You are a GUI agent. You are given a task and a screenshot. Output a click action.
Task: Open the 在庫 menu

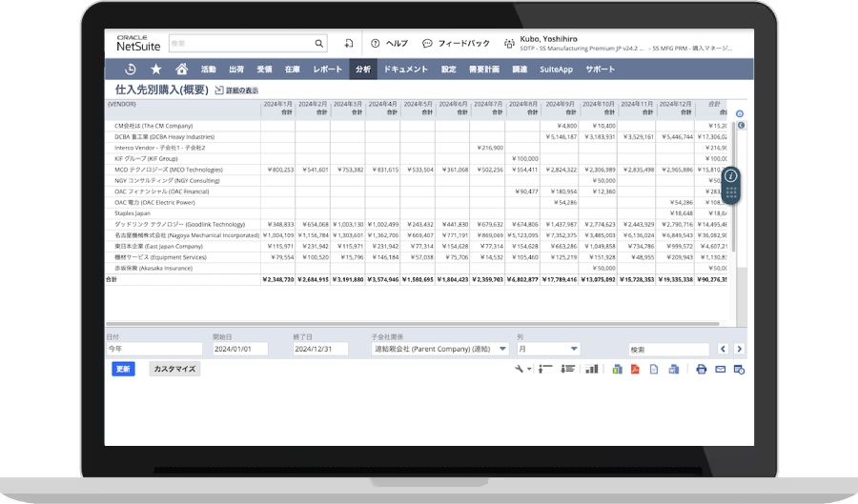293,70
